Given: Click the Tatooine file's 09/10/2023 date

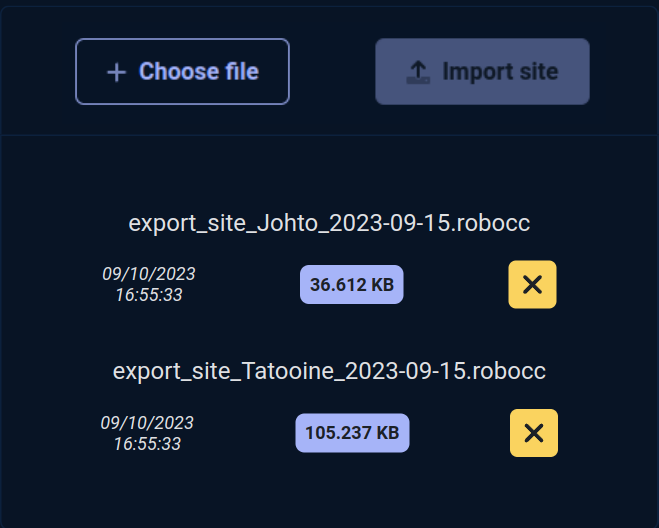Looking at the screenshot, I should pyautogui.click(x=147, y=423).
